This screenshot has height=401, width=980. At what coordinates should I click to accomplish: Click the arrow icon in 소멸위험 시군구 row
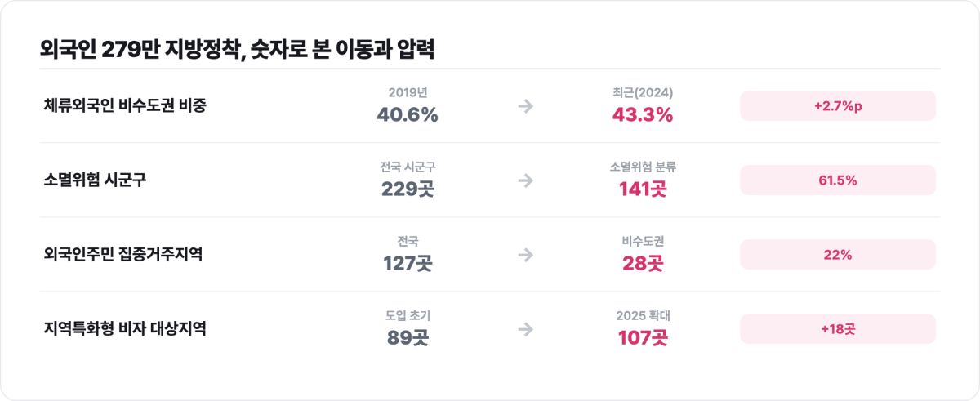(x=525, y=180)
